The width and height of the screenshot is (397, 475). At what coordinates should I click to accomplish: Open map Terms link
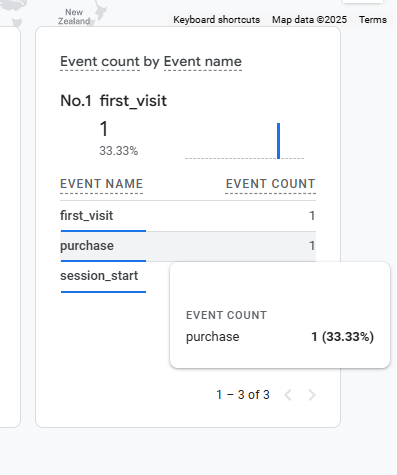pyautogui.click(x=373, y=20)
